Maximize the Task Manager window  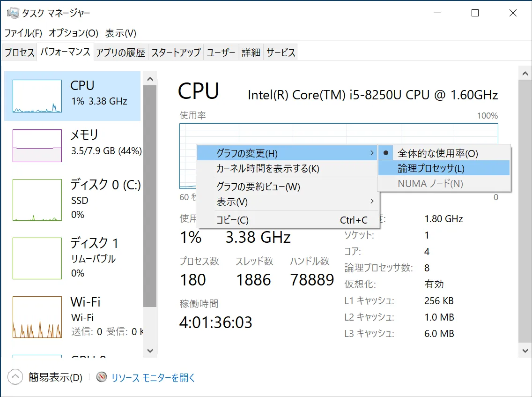pyautogui.click(x=475, y=13)
